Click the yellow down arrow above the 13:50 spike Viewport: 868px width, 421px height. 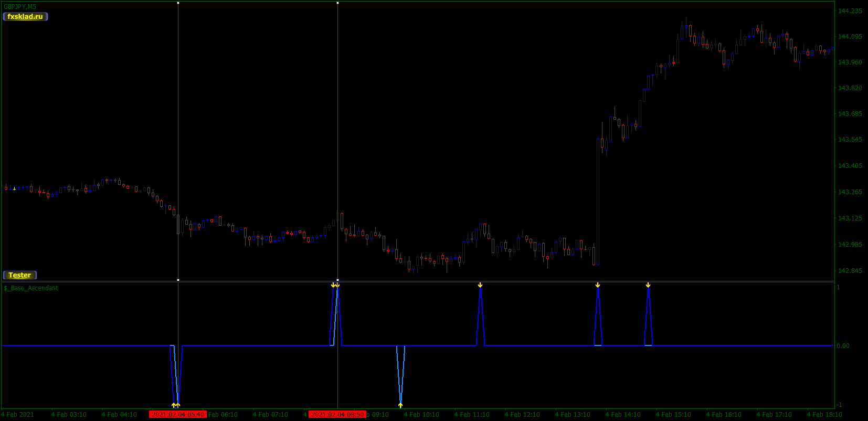(598, 285)
